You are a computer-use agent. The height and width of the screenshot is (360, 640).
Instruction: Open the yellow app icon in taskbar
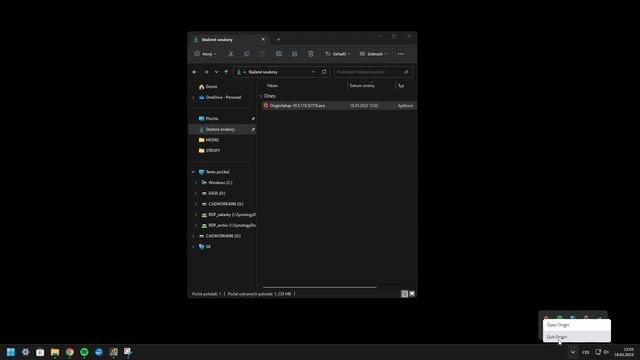113,352
